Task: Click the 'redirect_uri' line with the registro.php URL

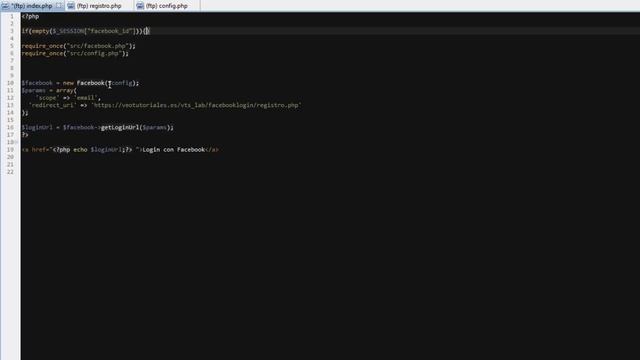Action: (x=165, y=105)
